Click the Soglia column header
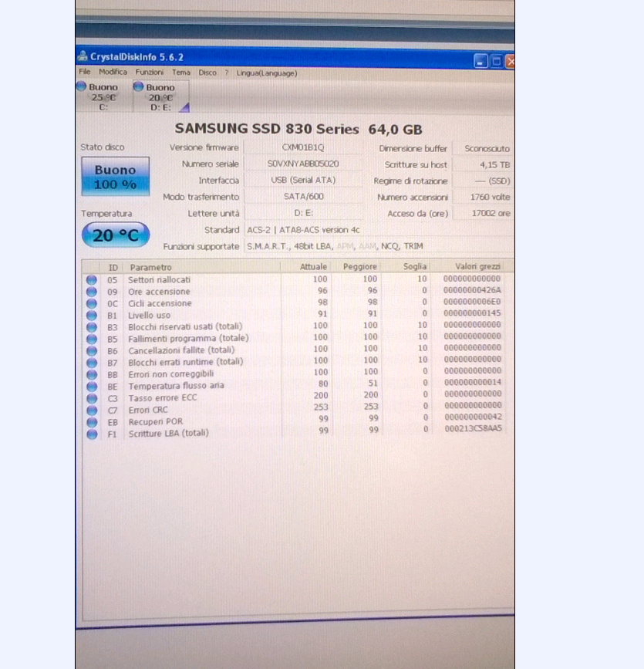This screenshot has height=669, width=644. pyautogui.click(x=405, y=266)
